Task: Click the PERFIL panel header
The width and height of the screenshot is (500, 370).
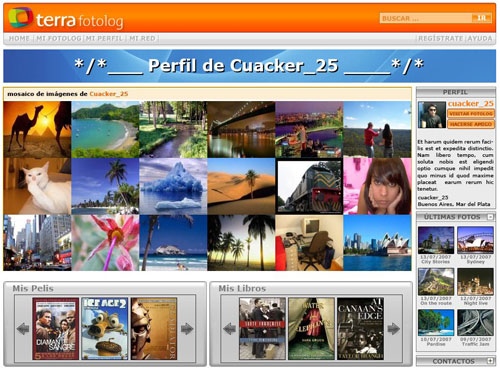Action: coord(455,92)
